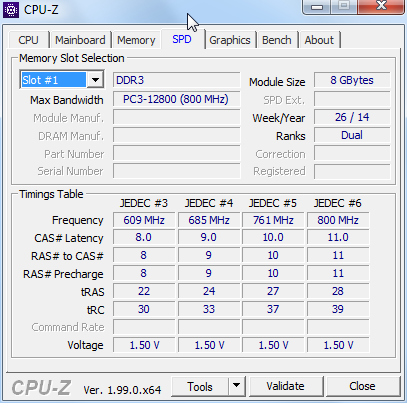The image size is (407, 403).
Task: Click the 10.0 CAS# Latency value
Action: tap(273, 237)
